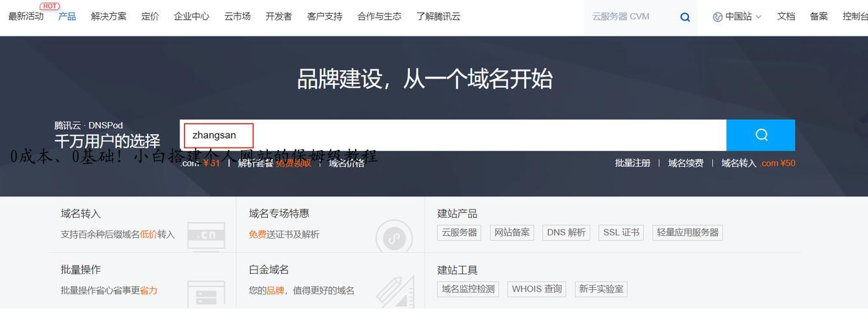Open the 域名专场特惠 card
This screenshot has height=325, width=868.
pyautogui.click(x=330, y=224)
